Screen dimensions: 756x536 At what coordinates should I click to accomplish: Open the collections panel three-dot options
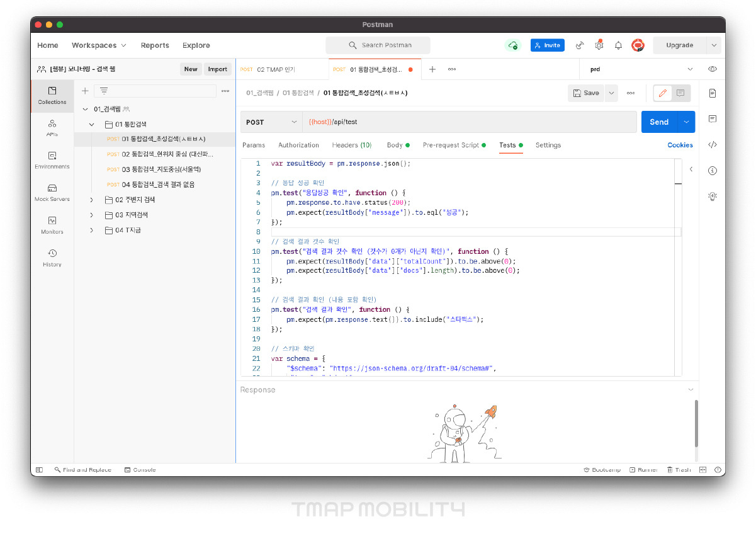click(225, 91)
